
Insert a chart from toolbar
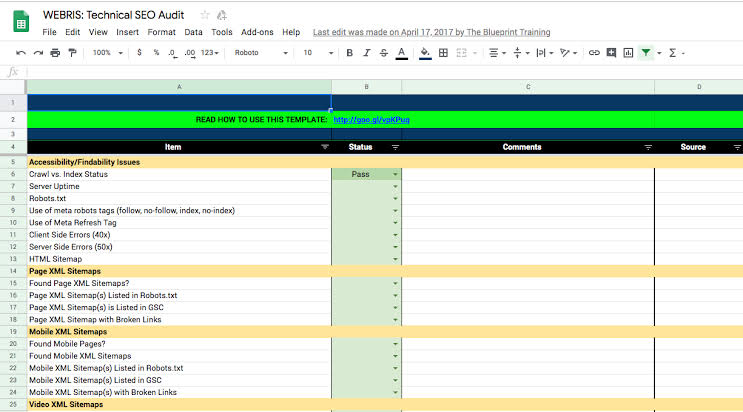pos(628,53)
